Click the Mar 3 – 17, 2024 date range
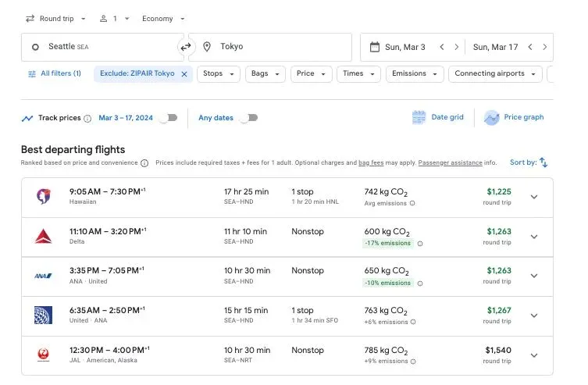The height and width of the screenshot is (385, 588). [126, 118]
